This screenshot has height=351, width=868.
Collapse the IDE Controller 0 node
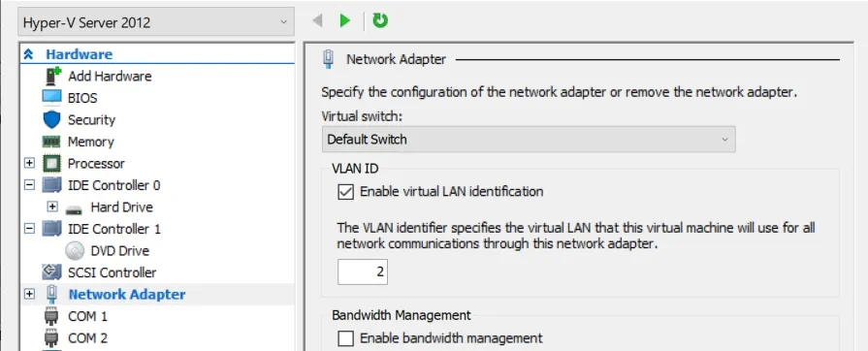[29, 185]
